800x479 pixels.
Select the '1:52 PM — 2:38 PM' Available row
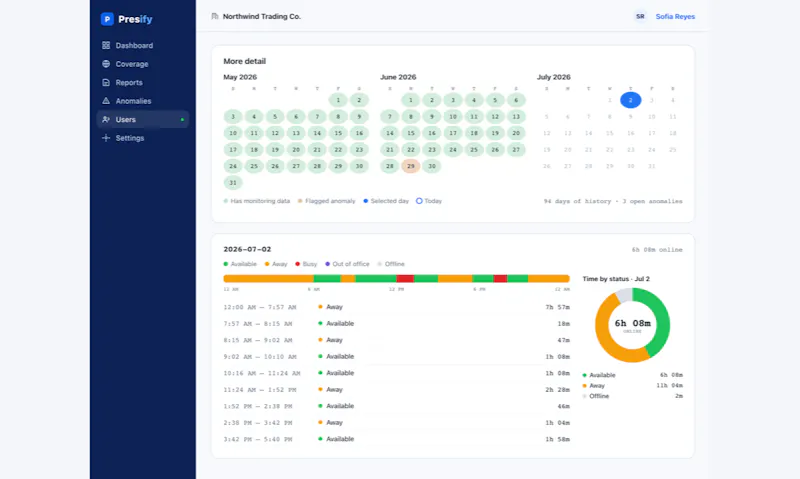point(396,406)
